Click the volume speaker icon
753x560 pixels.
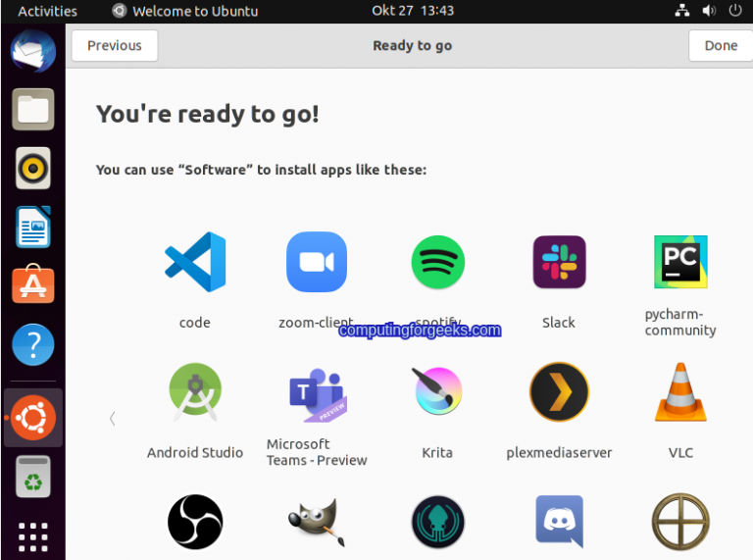709,11
